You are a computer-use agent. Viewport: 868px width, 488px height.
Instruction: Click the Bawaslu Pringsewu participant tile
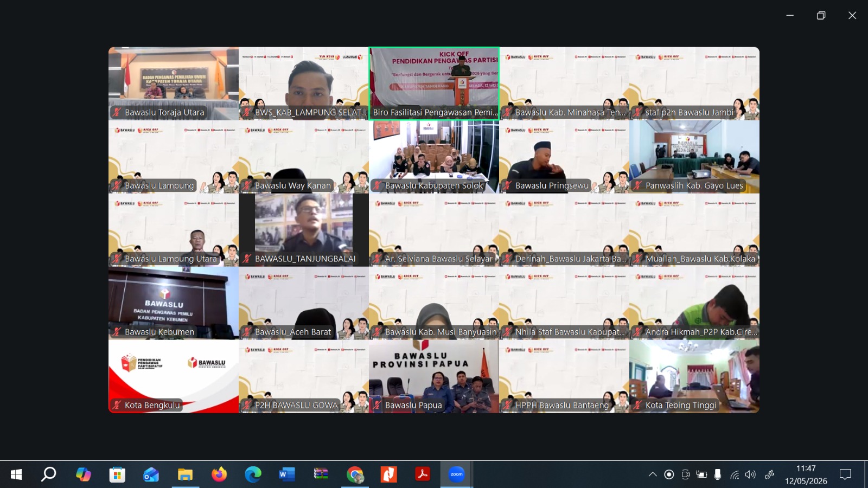point(564,157)
